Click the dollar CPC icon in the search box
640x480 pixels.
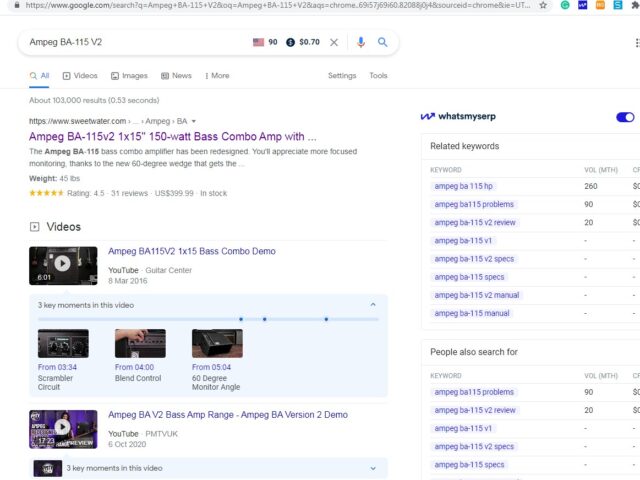[290, 42]
